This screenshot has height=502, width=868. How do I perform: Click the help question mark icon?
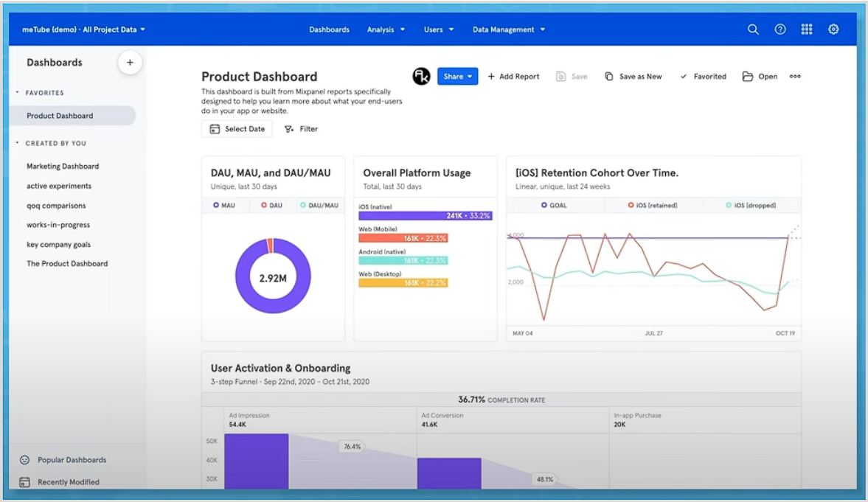tap(780, 29)
